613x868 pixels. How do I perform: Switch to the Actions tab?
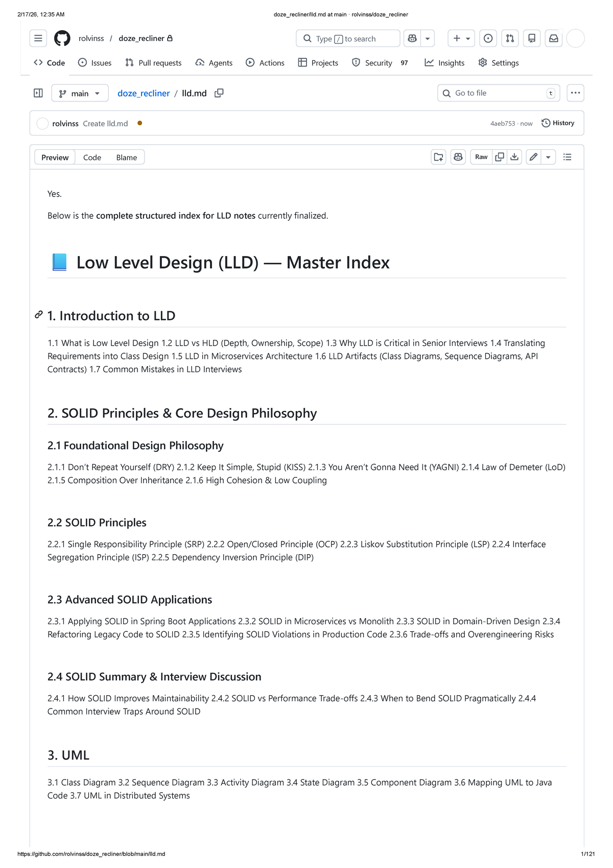coord(265,63)
